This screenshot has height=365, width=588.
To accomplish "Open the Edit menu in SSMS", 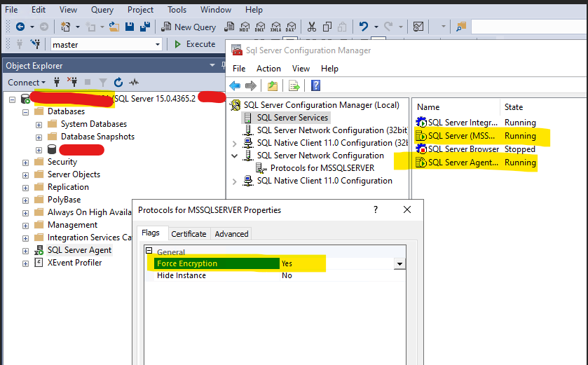I will 39,10.
